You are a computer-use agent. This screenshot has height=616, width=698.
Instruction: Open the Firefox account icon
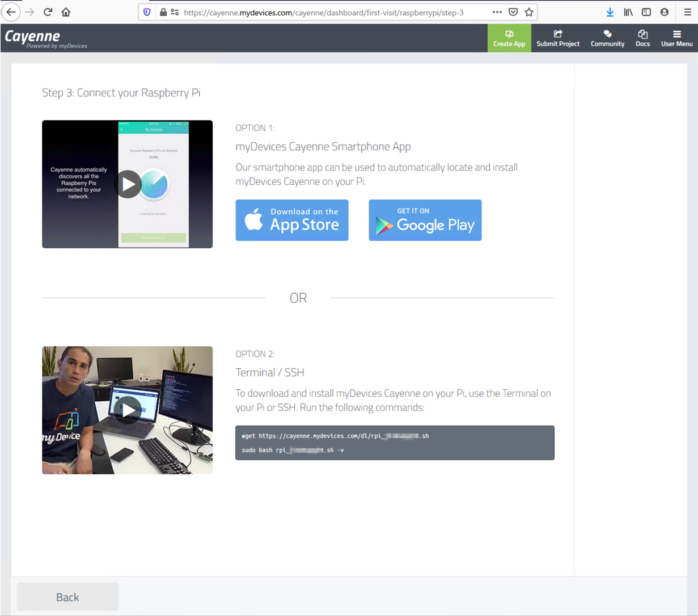tap(665, 12)
